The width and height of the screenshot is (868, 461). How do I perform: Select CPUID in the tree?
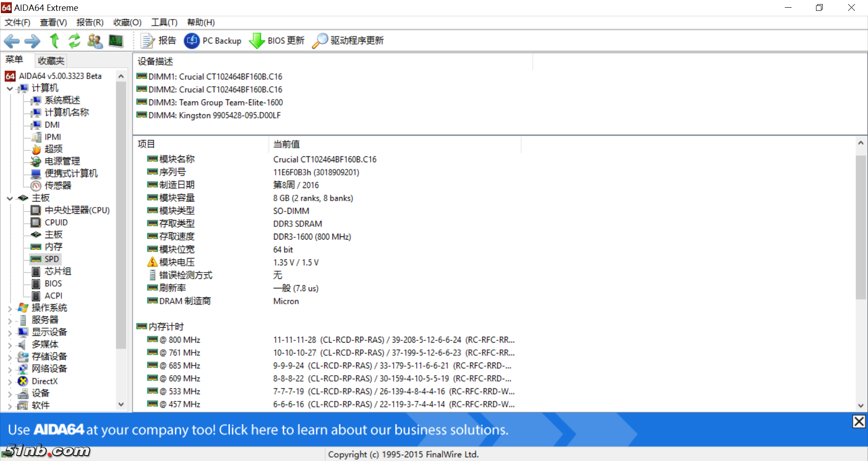point(56,222)
